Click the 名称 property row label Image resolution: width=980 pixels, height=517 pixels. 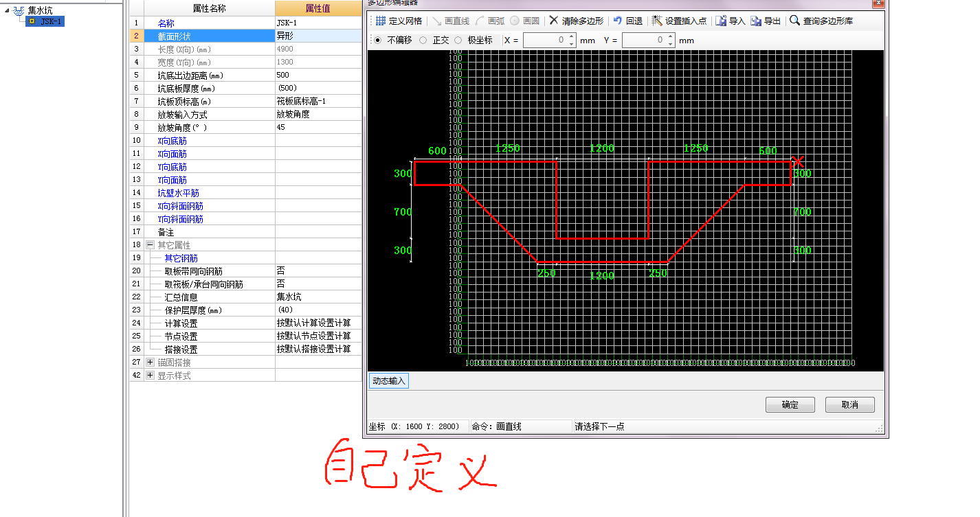[x=166, y=23]
